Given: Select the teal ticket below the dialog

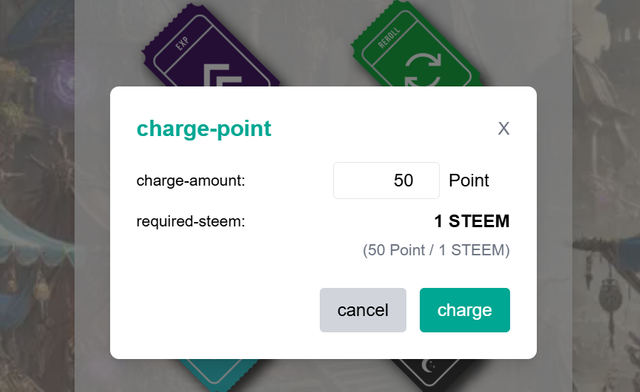Looking at the screenshot, I should pos(218,375).
